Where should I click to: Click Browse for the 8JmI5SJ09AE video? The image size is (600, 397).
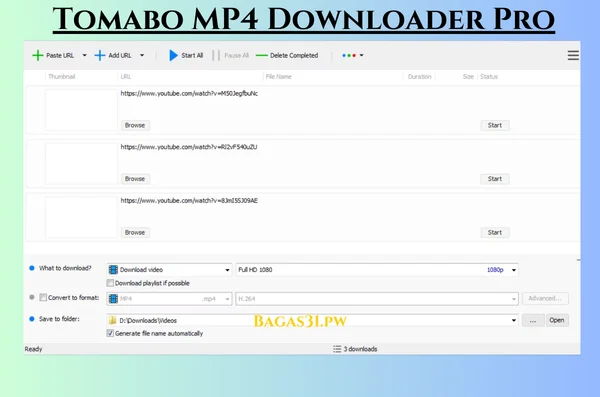135,232
